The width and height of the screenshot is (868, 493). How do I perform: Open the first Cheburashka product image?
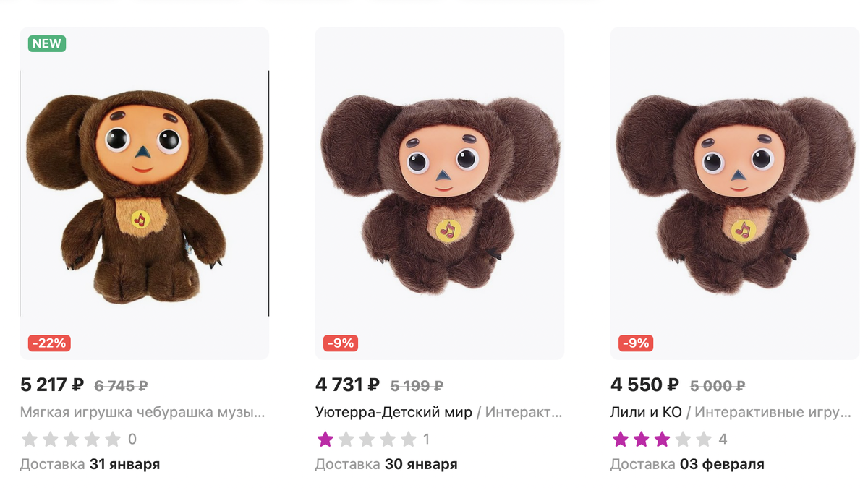click(144, 193)
